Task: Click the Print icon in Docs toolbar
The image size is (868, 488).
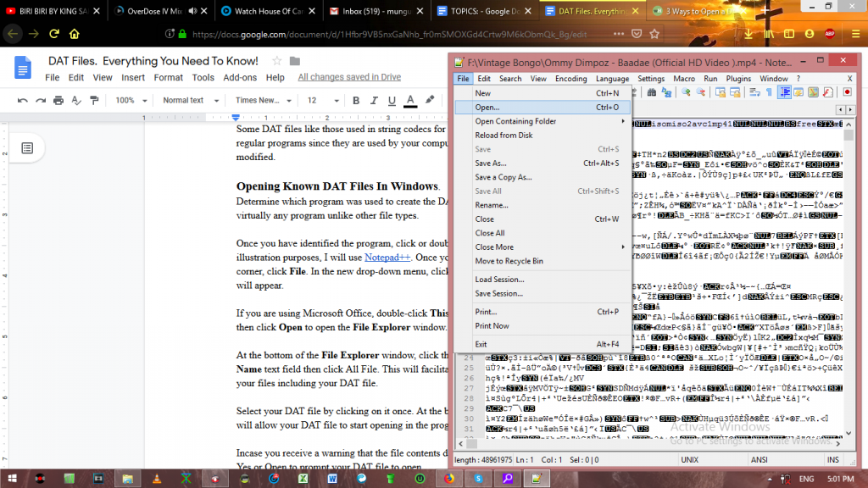Action: click(x=58, y=100)
